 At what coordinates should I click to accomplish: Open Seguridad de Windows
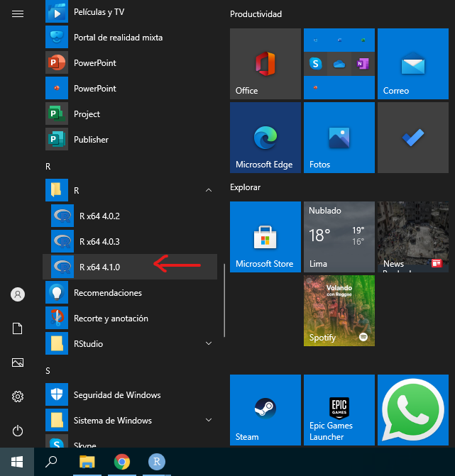(131, 394)
